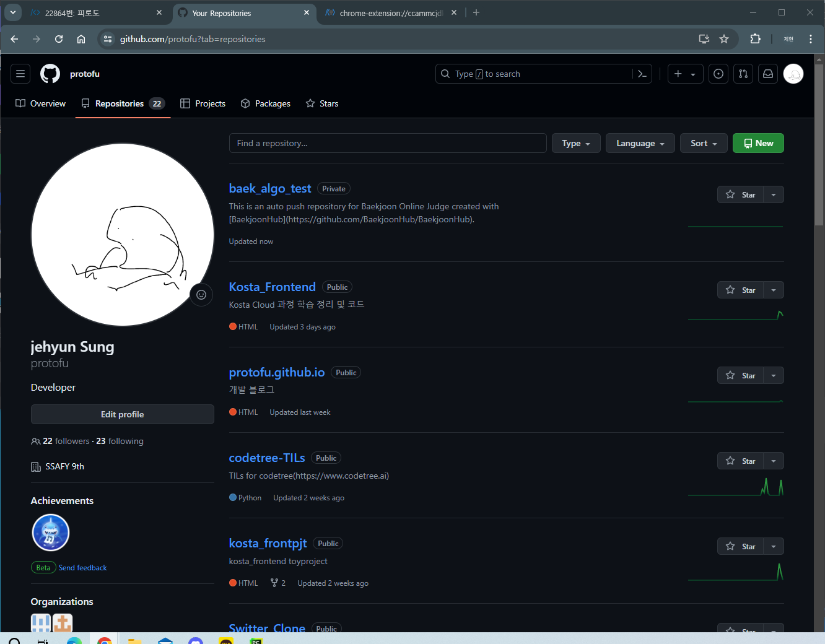Image resolution: width=825 pixels, height=644 pixels.
Task: Star the Kosta_Frontend repository
Action: [x=741, y=290]
